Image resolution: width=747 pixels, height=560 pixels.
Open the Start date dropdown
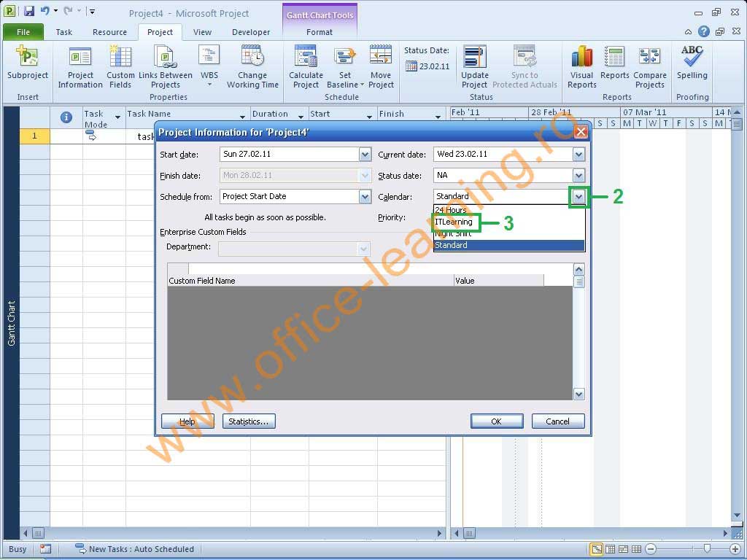[x=365, y=155]
